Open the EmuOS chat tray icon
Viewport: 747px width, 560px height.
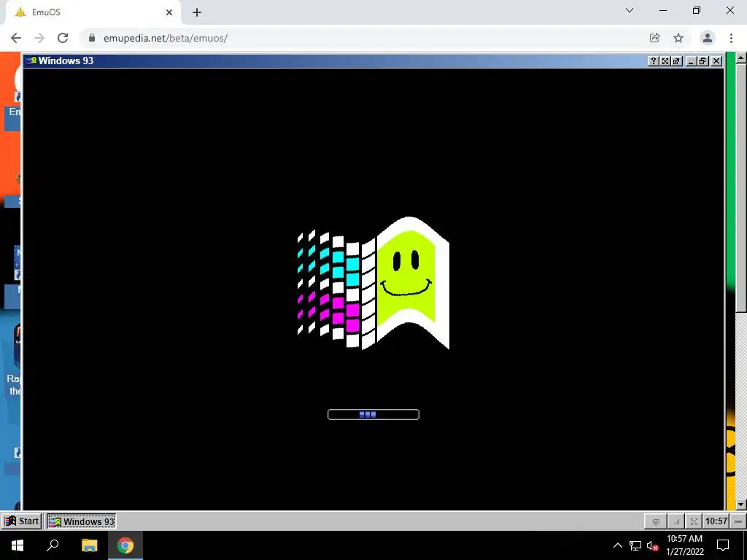pos(656,521)
